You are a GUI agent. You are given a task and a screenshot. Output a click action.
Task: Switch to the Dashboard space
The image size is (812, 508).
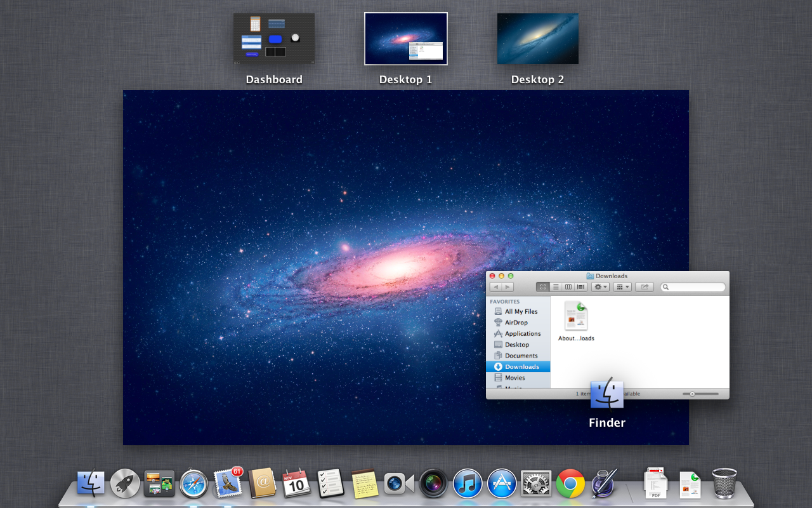(x=274, y=39)
